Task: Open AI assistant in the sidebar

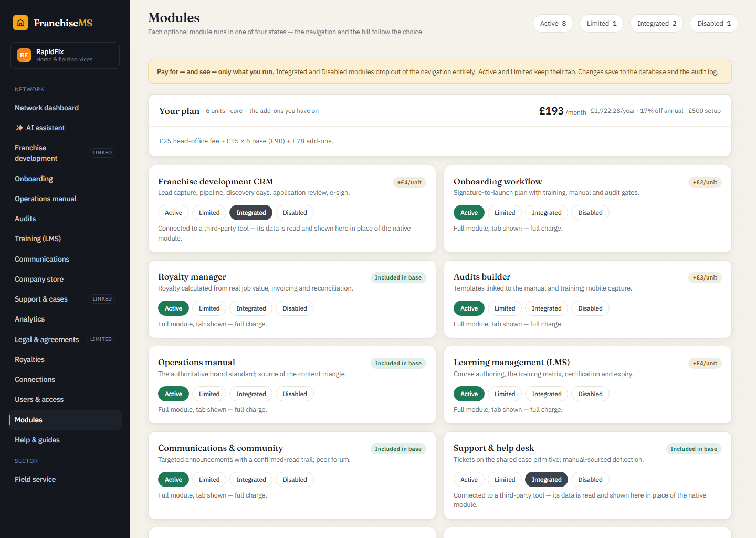Action: (65, 128)
